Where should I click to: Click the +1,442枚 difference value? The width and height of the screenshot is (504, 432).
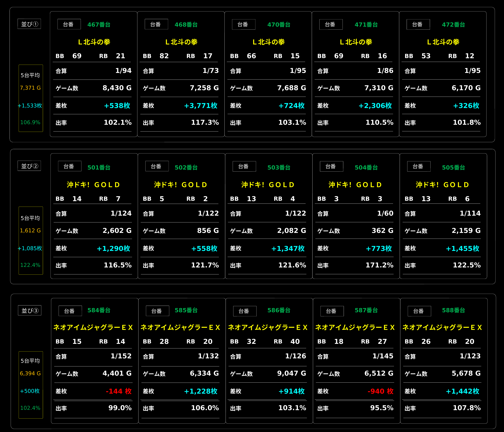[463, 391]
